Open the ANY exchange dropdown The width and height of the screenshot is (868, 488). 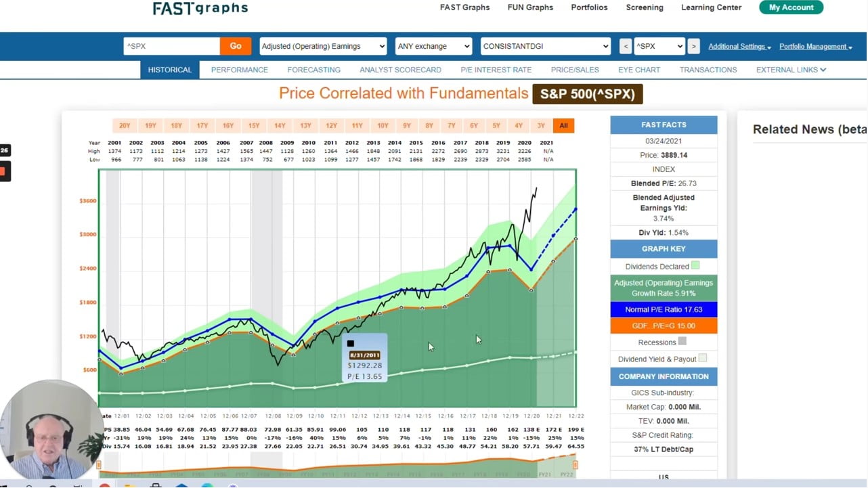click(x=433, y=46)
